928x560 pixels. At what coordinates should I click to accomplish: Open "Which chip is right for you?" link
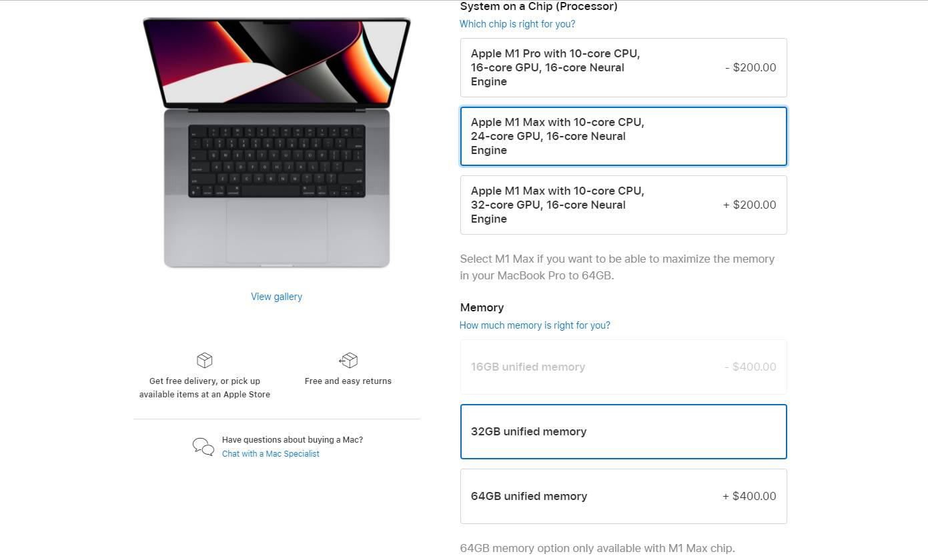point(517,23)
